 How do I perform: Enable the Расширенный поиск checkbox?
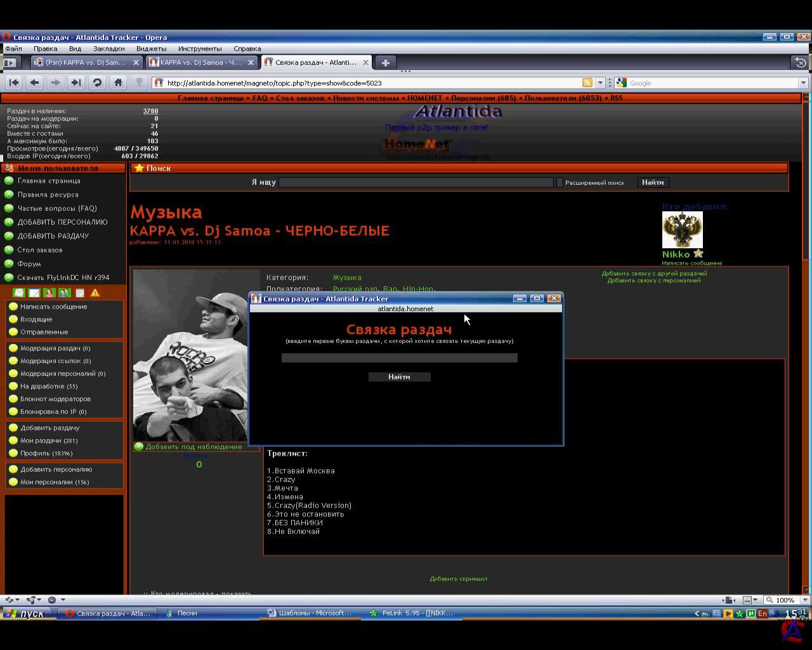[x=560, y=183]
